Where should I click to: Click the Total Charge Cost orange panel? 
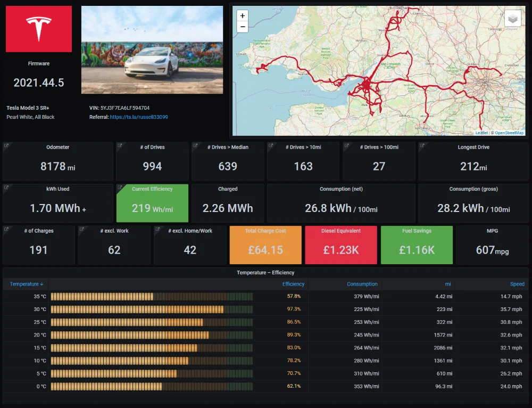(x=265, y=245)
